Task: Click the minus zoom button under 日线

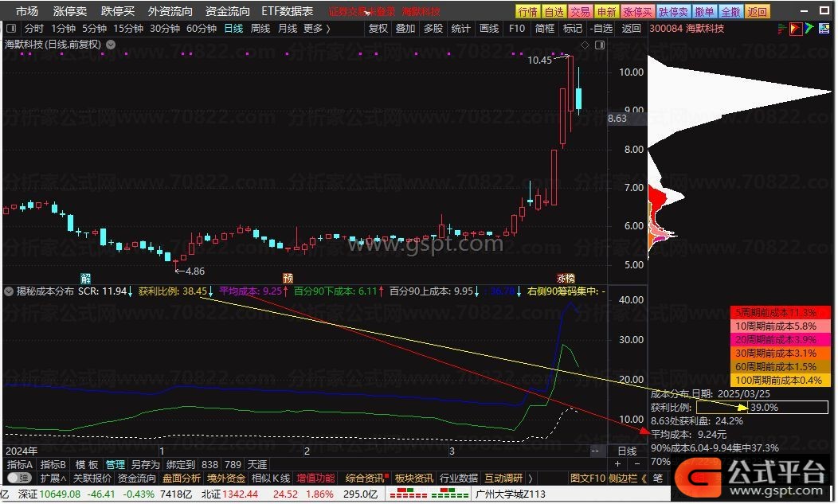Action: click(x=637, y=464)
